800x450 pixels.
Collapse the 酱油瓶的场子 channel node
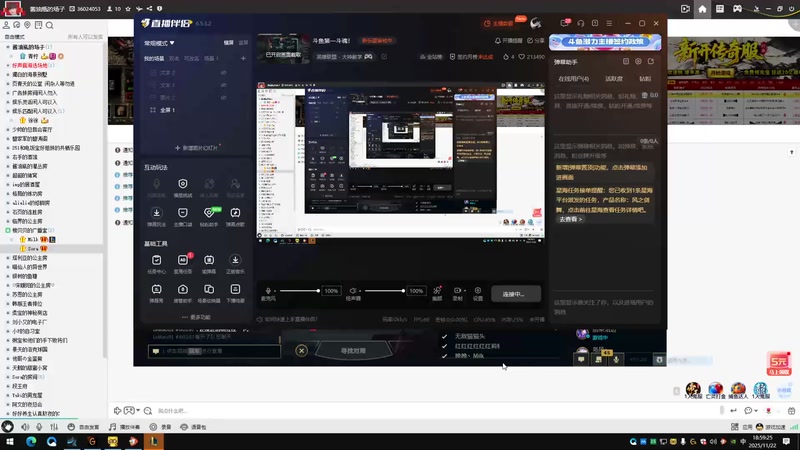coord(8,47)
